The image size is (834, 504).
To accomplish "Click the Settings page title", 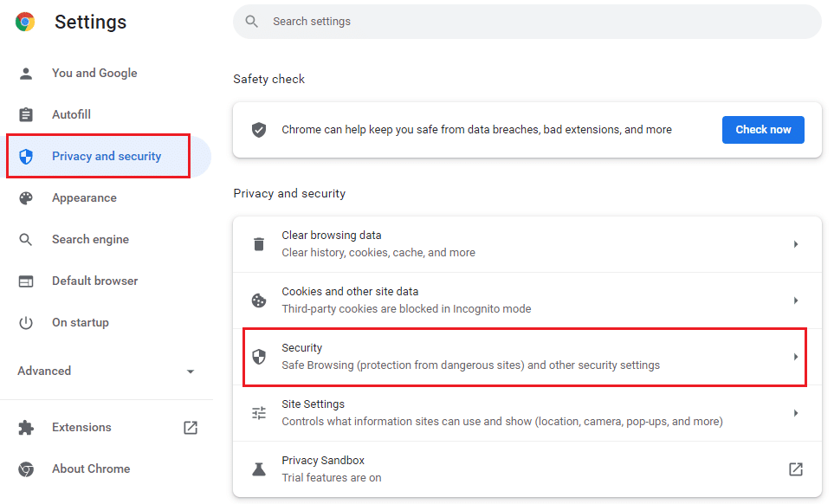I will pos(90,22).
